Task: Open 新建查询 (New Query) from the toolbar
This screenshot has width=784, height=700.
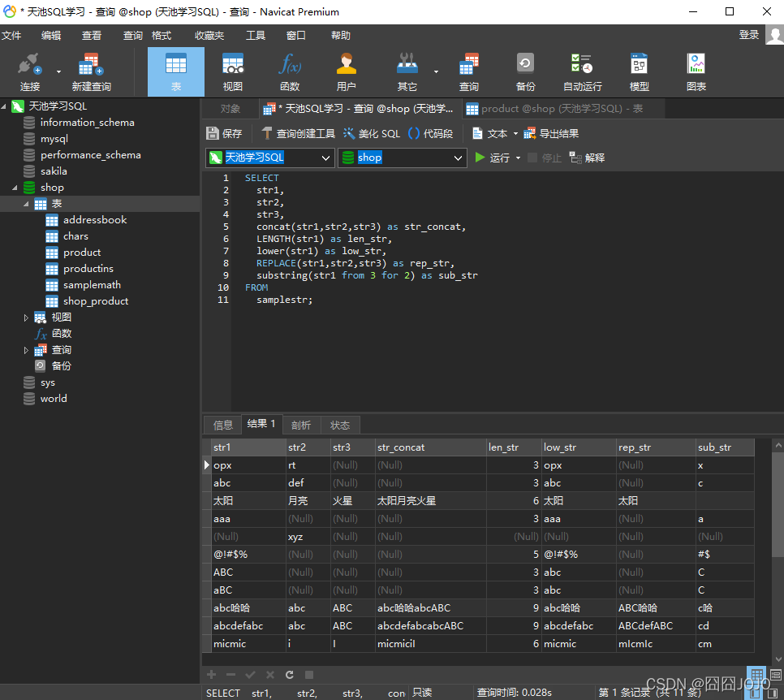Action: [x=91, y=72]
